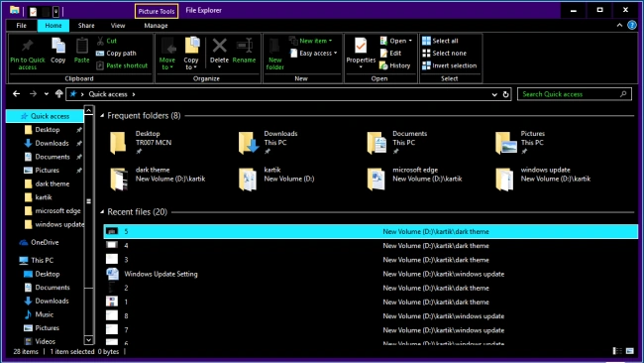Click the Search Quick access field
The height and width of the screenshot is (363, 644).
point(575,94)
